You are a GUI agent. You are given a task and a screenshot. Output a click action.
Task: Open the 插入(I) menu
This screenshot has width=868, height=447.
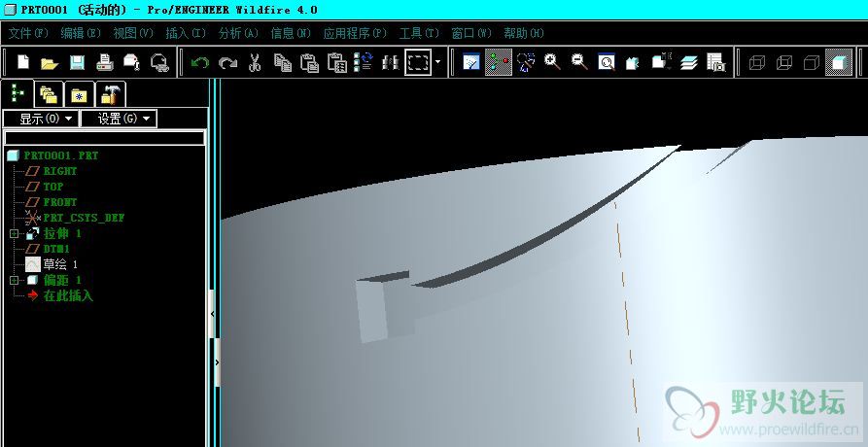pos(186,33)
